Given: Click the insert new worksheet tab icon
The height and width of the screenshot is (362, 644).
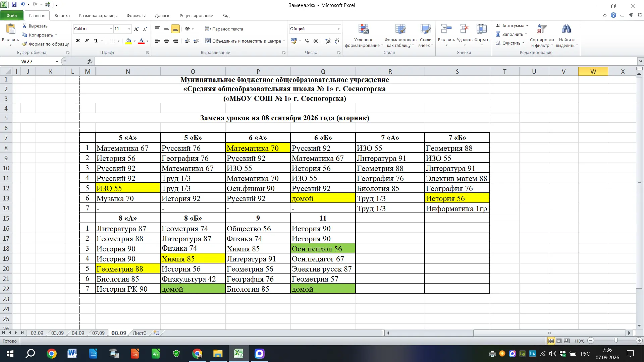Looking at the screenshot, I should click(157, 333).
